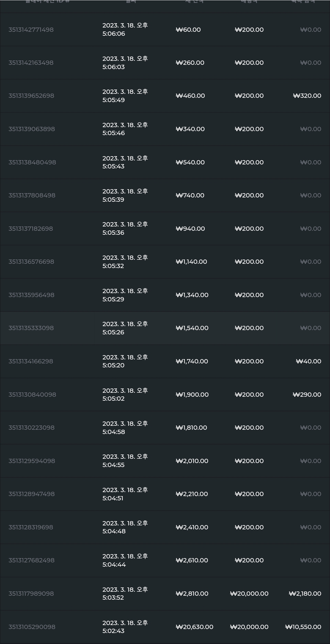Viewport: 330px width, 644px height.
Task: Click session ID 3513127682498
Action: [31, 560]
